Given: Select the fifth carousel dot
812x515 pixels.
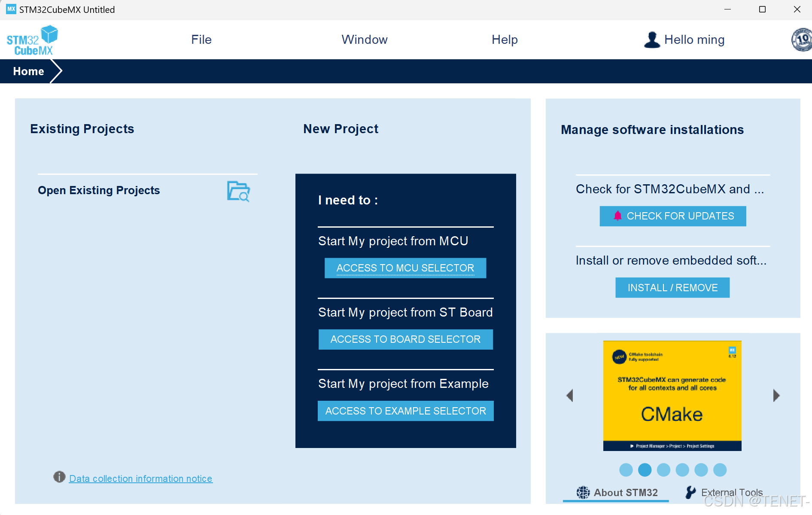Looking at the screenshot, I should point(701,470).
